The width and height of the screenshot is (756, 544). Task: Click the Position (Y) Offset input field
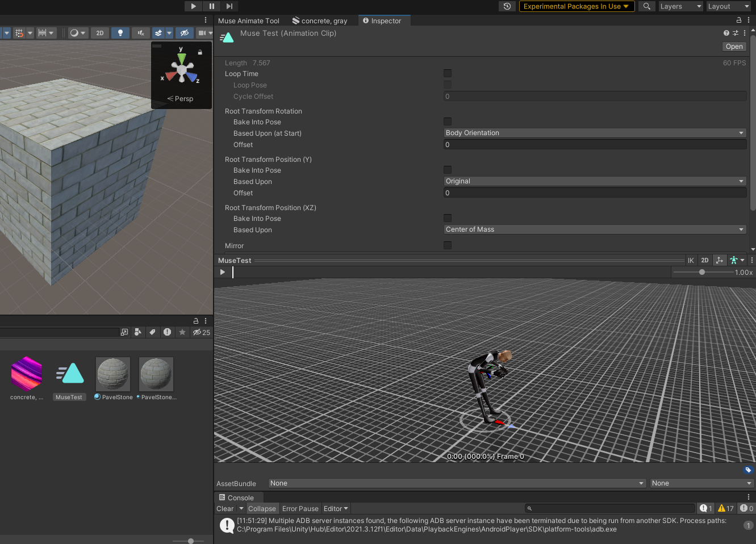click(595, 193)
